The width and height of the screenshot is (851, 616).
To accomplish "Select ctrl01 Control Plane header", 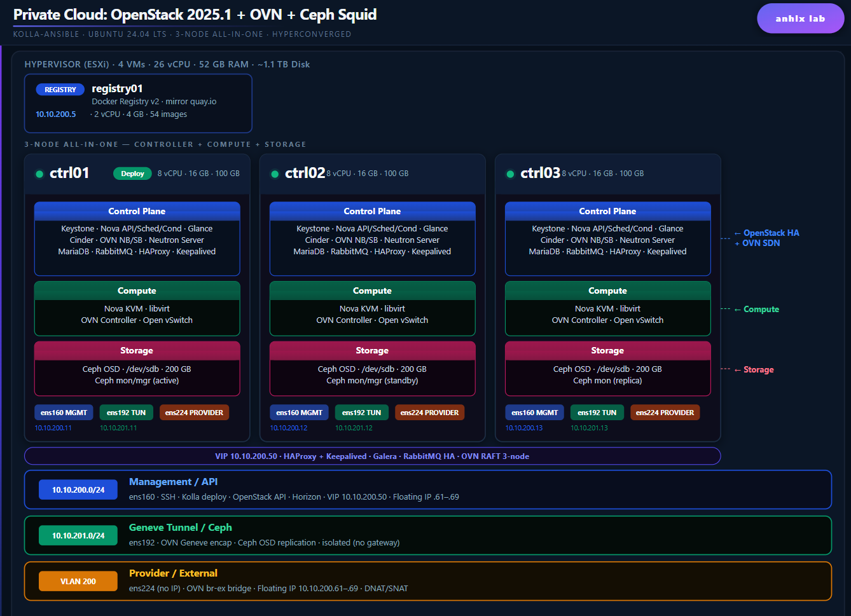I will tap(137, 211).
